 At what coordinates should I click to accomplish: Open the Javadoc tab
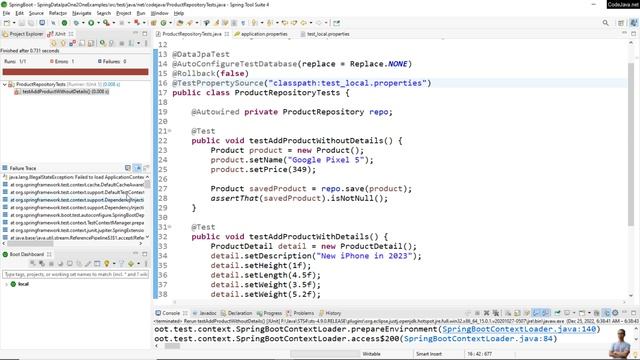click(x=204, y=313)
